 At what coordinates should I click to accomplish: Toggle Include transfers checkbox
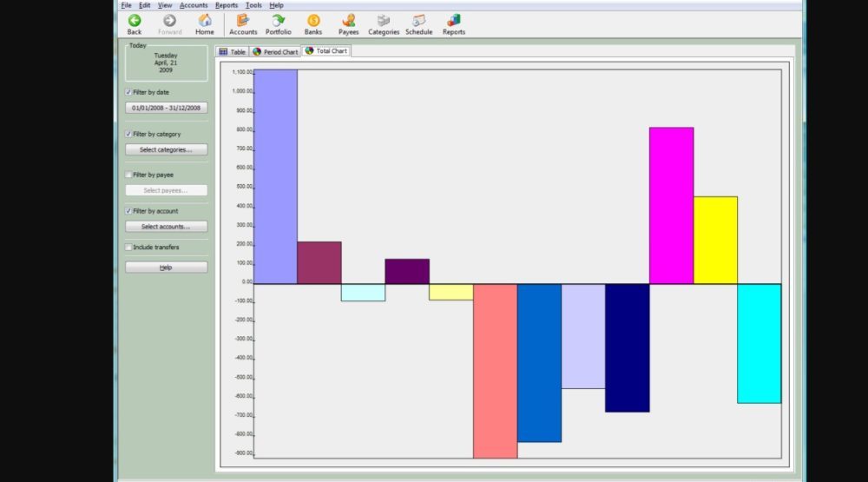[x=129, y=248]
